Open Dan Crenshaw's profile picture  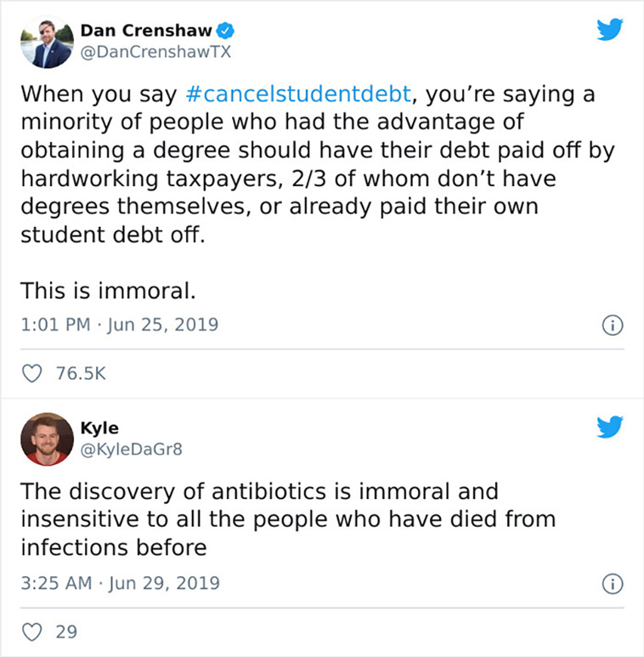click(x=47, y=42)
